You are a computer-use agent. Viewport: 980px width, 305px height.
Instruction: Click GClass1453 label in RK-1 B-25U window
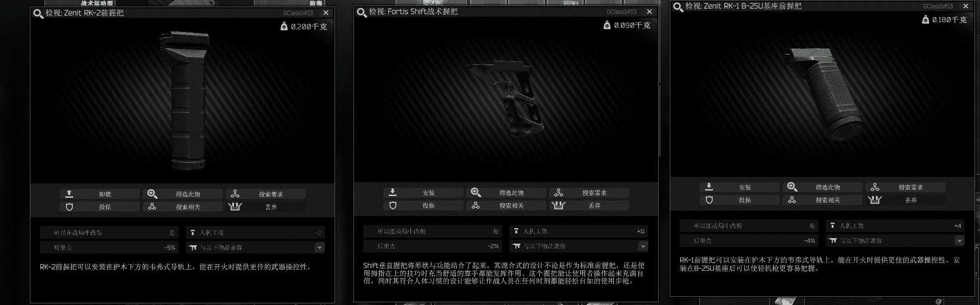[x=938, y=6]
